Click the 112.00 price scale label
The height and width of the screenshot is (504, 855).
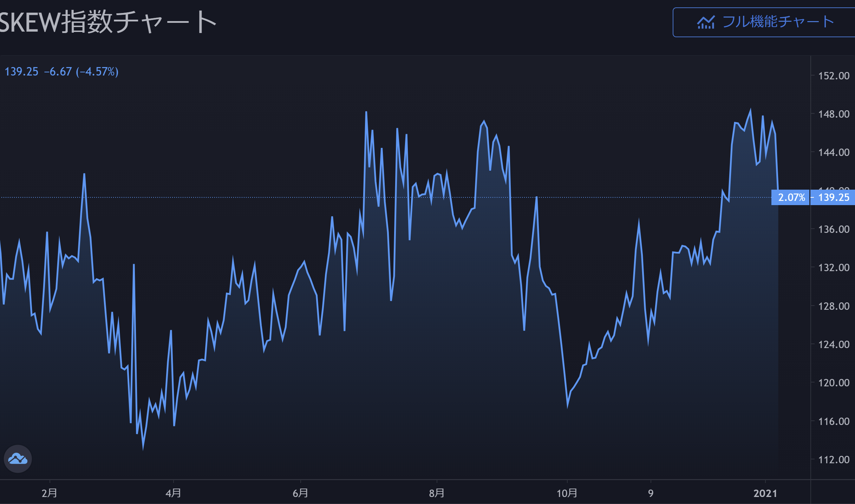pyautogui.click(x=834, y=459)
